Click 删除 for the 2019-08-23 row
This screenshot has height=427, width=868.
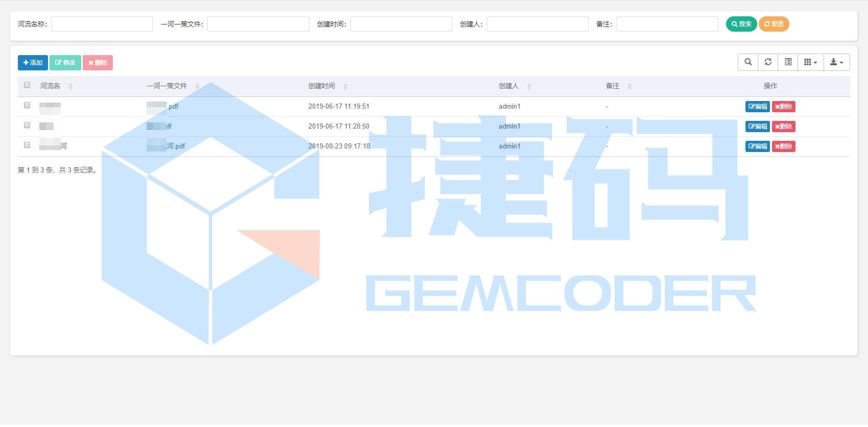(783, 146)
